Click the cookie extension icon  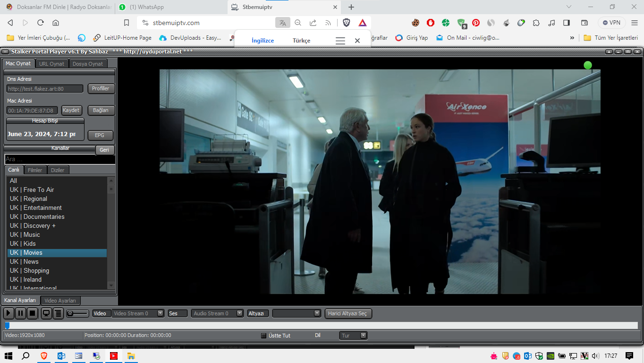pos(415,23)
